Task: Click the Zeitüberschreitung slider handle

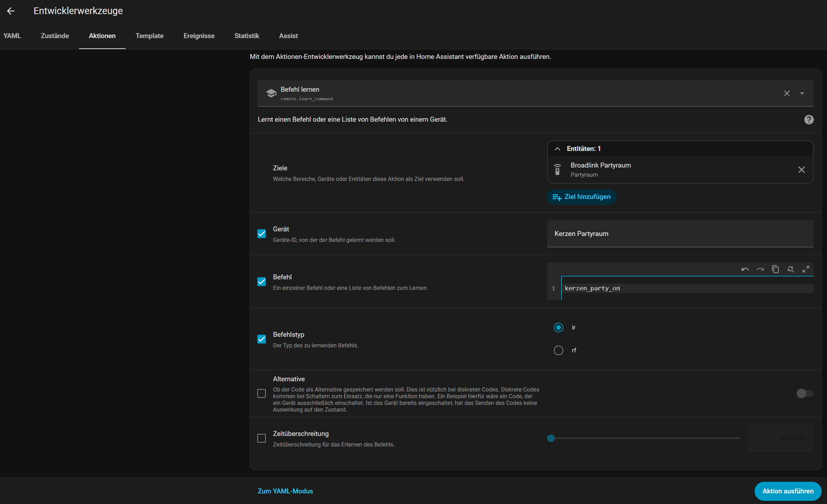Action: click(x=551, y=438)
